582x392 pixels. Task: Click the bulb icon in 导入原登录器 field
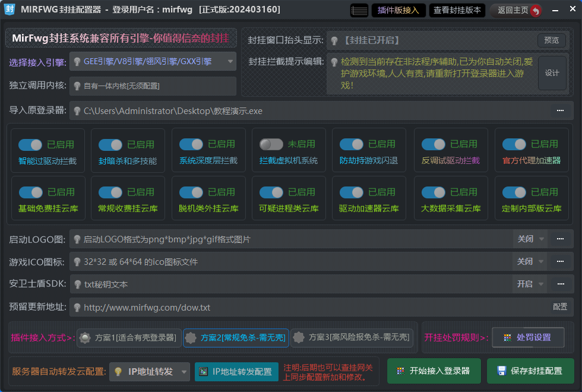[77, 111]
